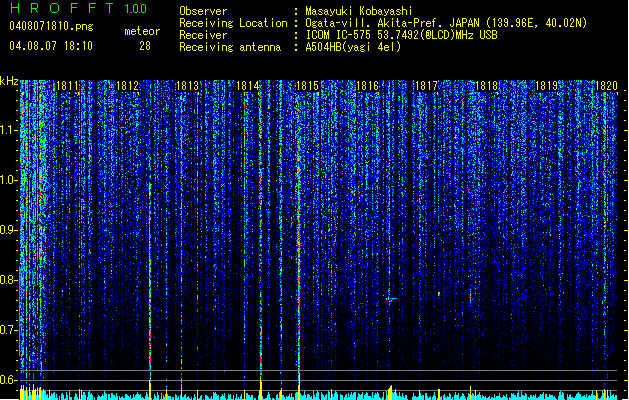
Task: Click the 'Receiver' field label
Action: pos(203,35)
